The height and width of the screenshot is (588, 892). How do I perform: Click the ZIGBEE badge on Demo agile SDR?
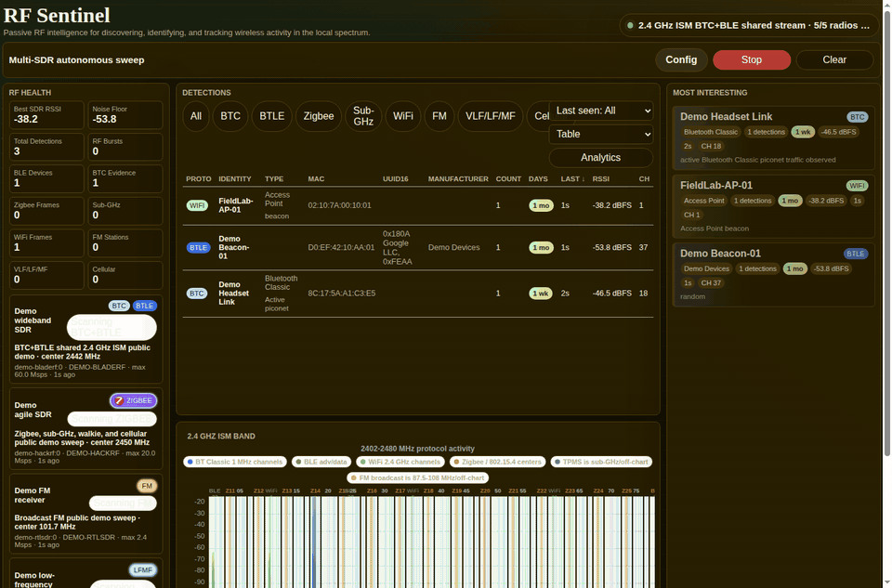tap(133, 400)
